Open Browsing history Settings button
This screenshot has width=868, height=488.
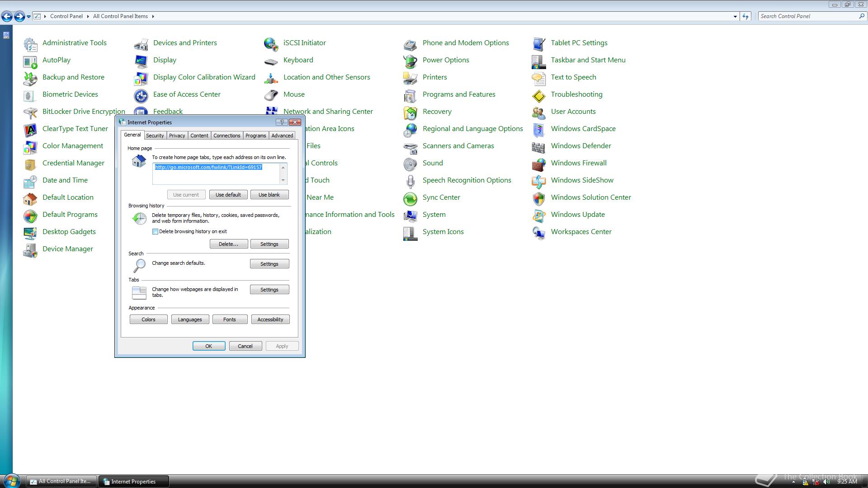(269, 244)
